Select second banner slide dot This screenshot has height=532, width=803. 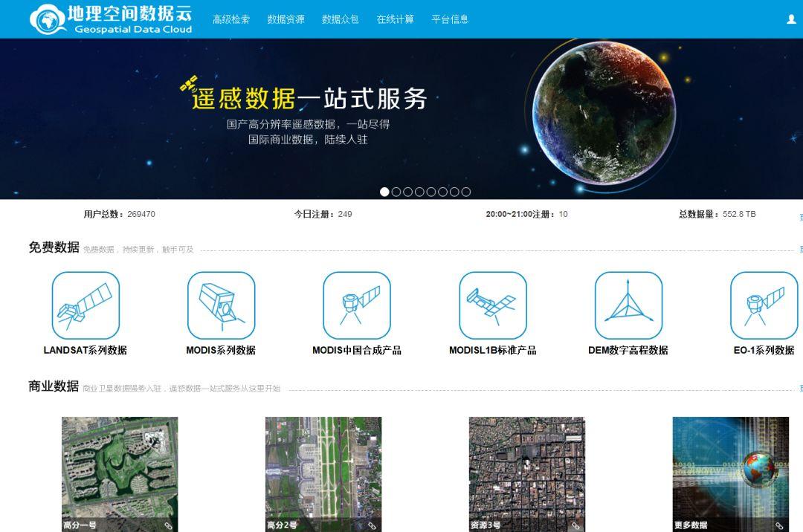click(x=396, y=192)
